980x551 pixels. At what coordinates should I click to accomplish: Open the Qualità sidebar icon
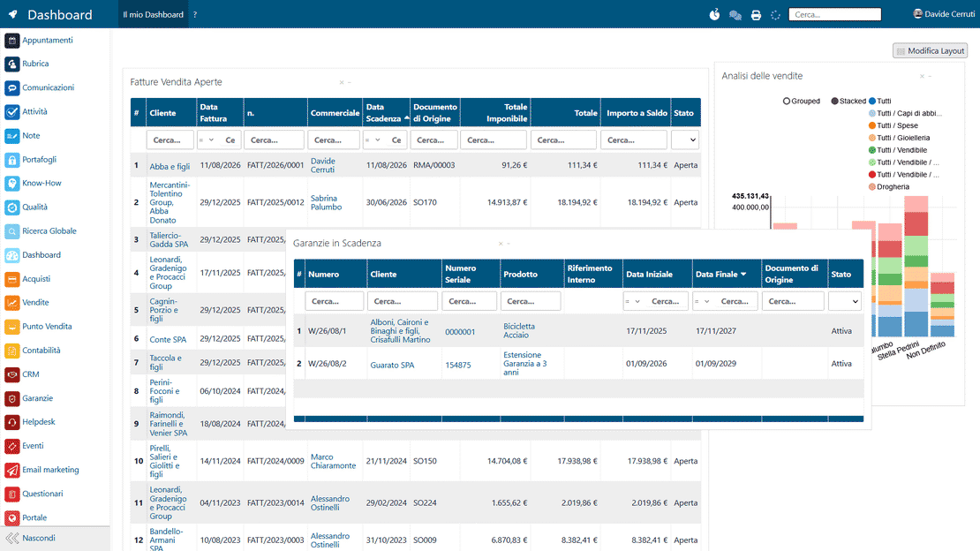point(11,207)
